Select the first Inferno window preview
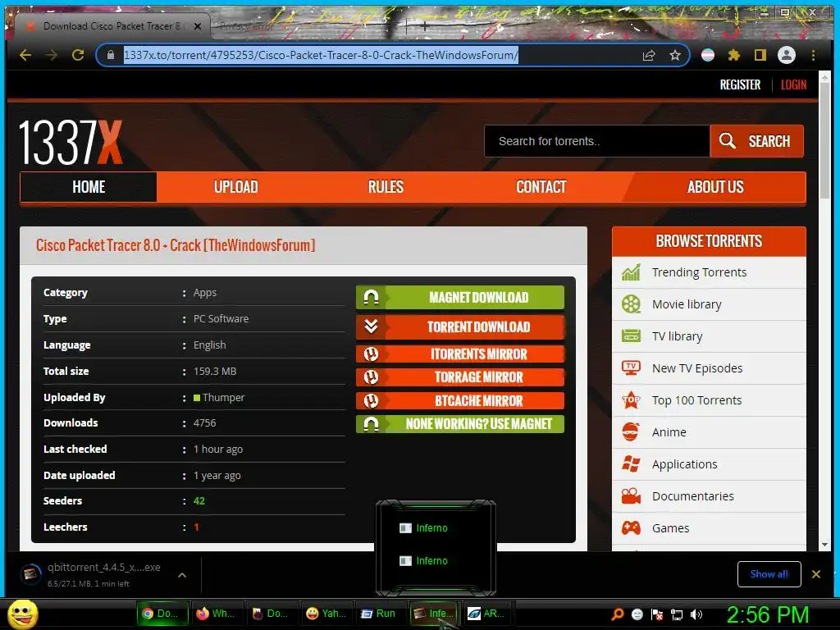 (x=423, y=528)
